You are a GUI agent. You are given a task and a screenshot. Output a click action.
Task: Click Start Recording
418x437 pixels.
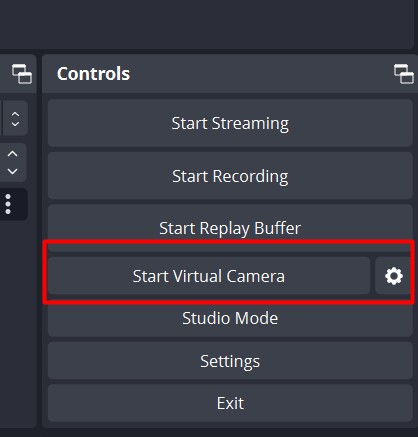pos(230,176)
